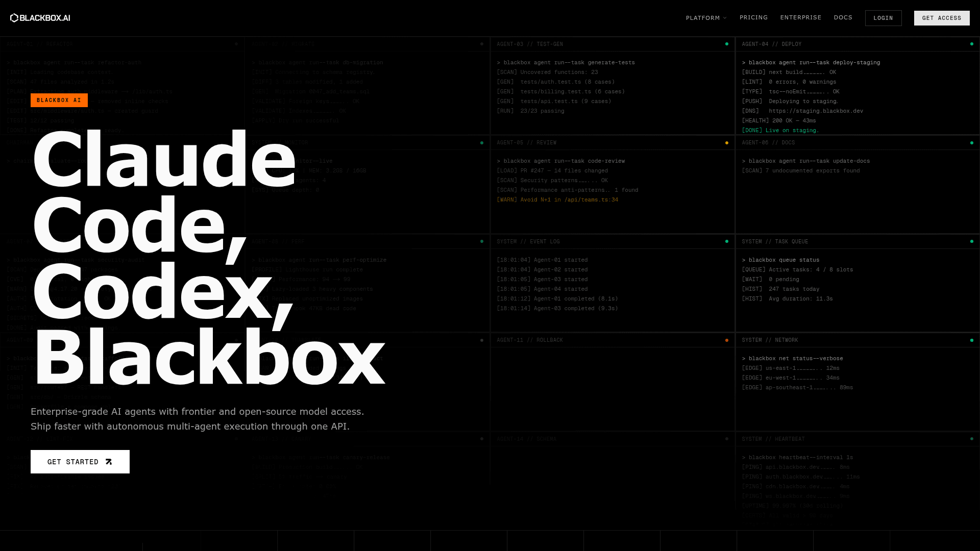
Task: Click the Login button
Action: [883, 18]
